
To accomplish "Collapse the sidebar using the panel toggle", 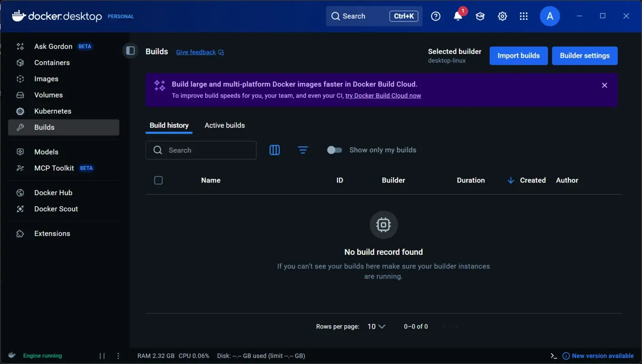I will tap(130, 51).
